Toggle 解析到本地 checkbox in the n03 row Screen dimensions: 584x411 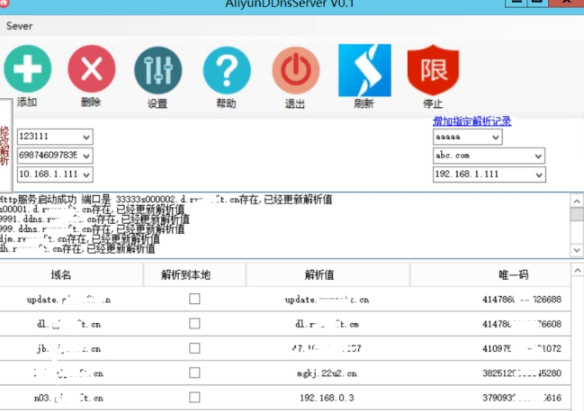194,397
